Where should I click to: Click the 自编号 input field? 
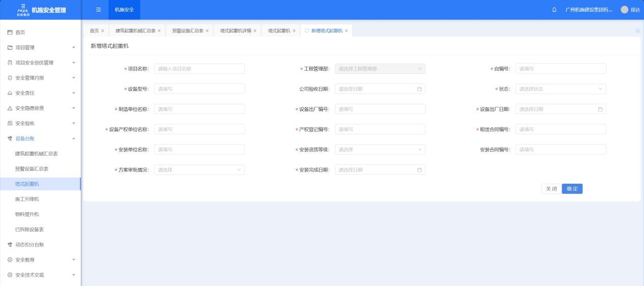pyautogui.click(x=560, y=69)
